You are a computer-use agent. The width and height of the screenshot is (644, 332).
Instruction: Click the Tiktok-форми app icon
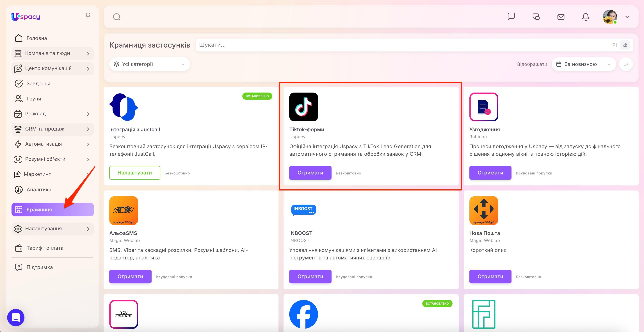point(303,107)
